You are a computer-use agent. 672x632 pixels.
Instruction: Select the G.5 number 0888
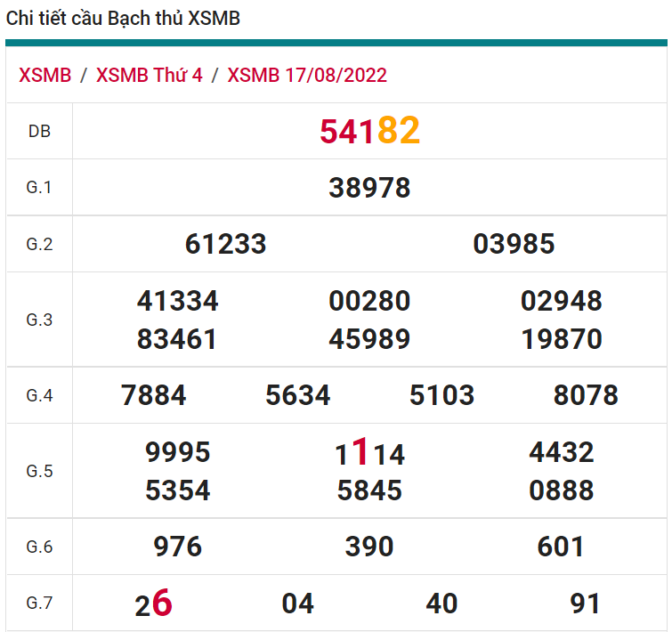tap(562, 490)
